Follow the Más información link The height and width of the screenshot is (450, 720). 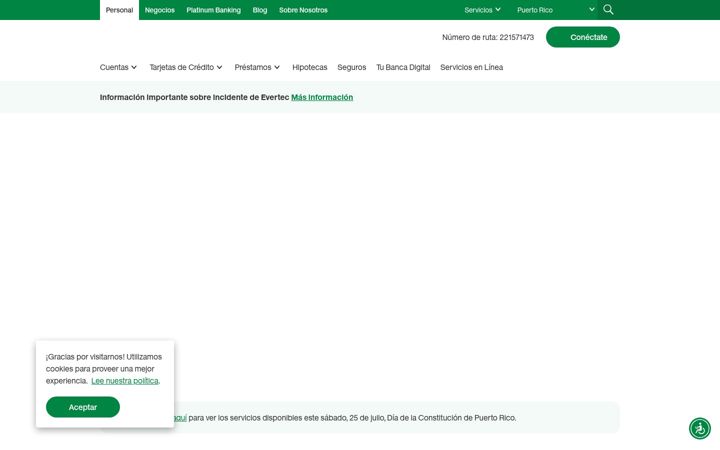[x=322, y=97]
